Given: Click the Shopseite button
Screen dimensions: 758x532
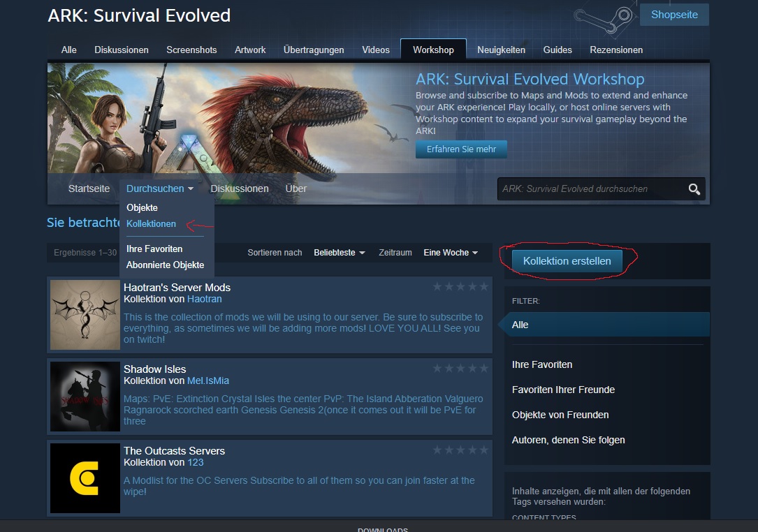Looking at the screenshot, I should 674,15.
